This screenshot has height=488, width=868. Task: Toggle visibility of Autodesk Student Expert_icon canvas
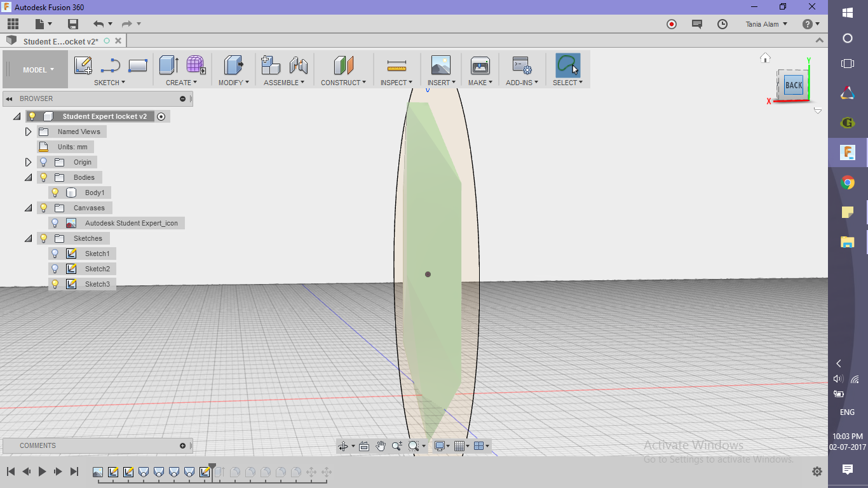(x=55, y=223)
